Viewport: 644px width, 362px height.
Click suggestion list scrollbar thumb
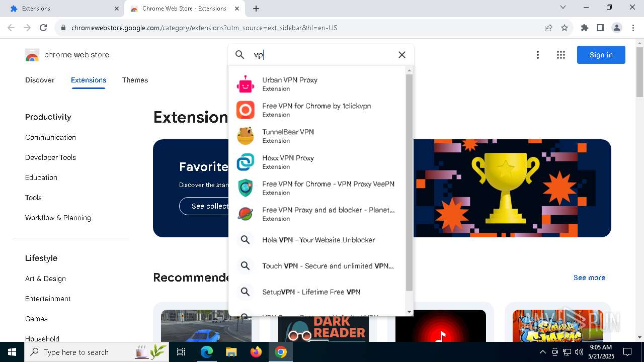tap(409, 183)
